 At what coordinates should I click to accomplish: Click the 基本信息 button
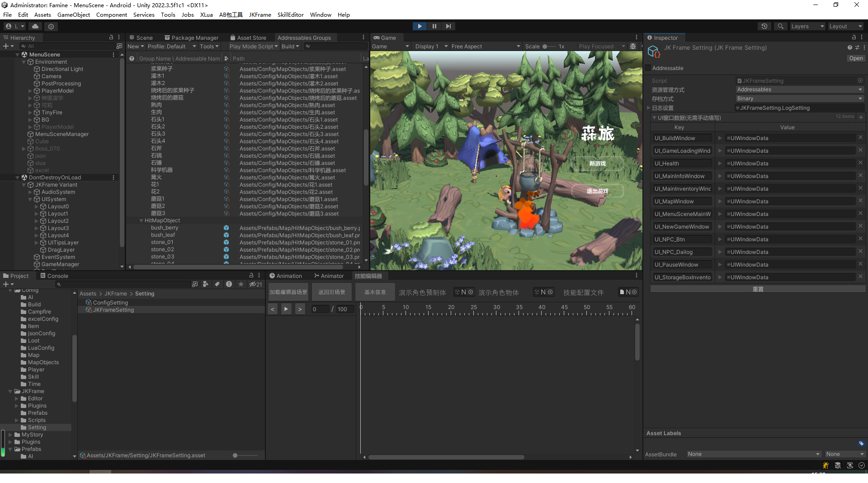click(x=375, y=292)
